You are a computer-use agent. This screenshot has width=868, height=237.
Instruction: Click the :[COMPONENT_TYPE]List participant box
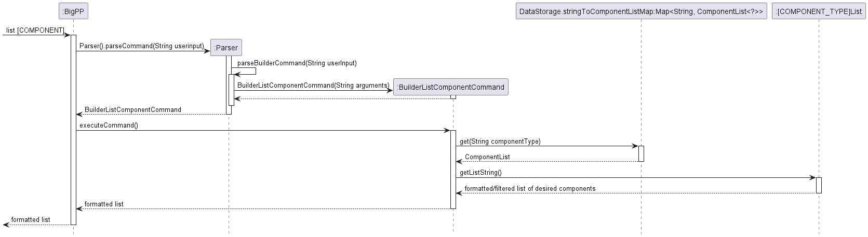click(x=819, y=11)
